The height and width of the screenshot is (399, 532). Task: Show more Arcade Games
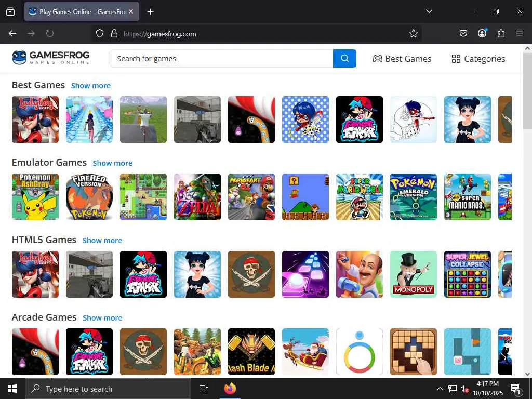coord(102,317)
